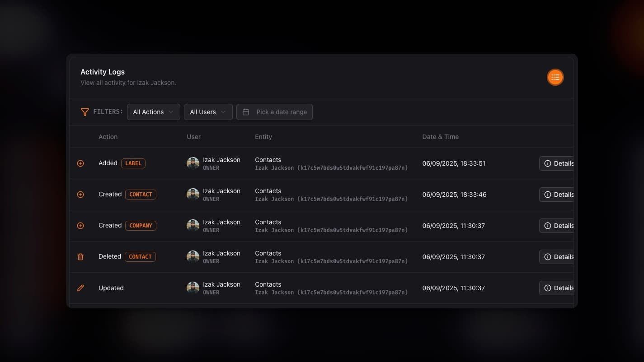View Details for the Added LABEL entry

click(560, 163)
